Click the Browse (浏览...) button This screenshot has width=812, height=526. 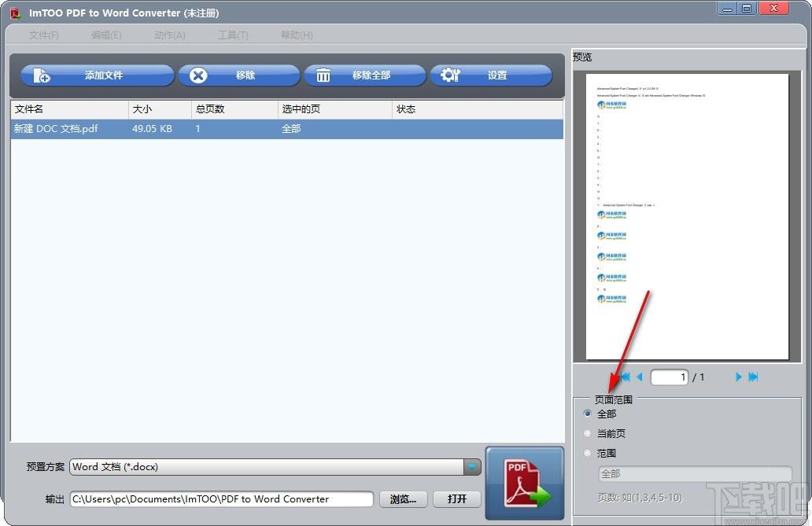(403, 499)
